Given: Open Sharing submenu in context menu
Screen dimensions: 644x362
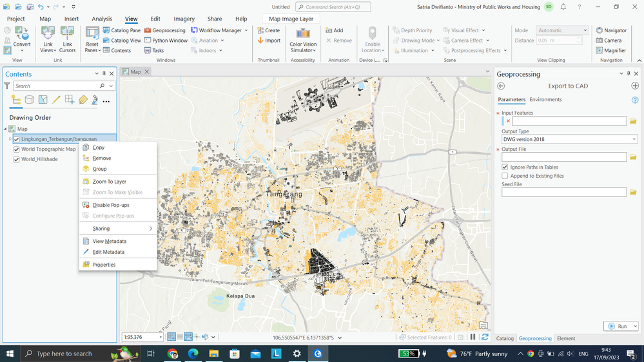Looking at the screenshot, I should tap(118, 229).
